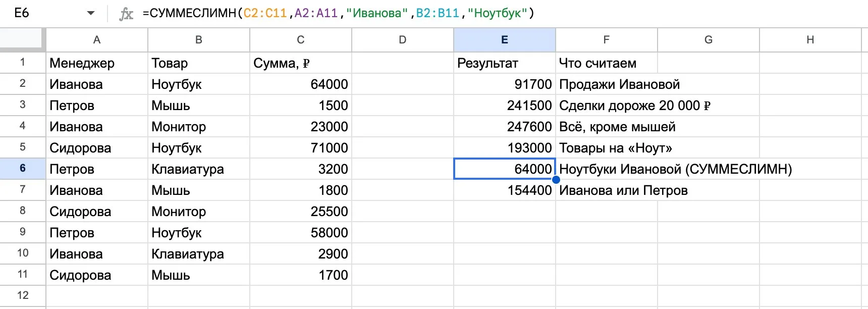868x309 pixels.
Task: Select result cell 154400
Action: [x=505, y=190]
